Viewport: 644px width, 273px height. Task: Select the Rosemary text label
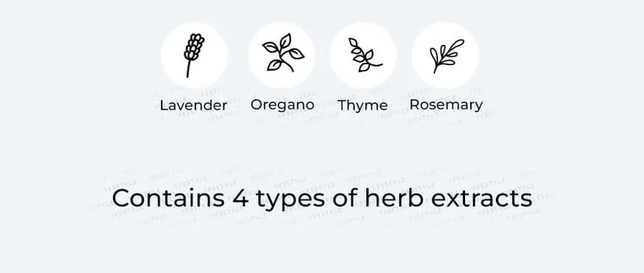click(446, 105)
